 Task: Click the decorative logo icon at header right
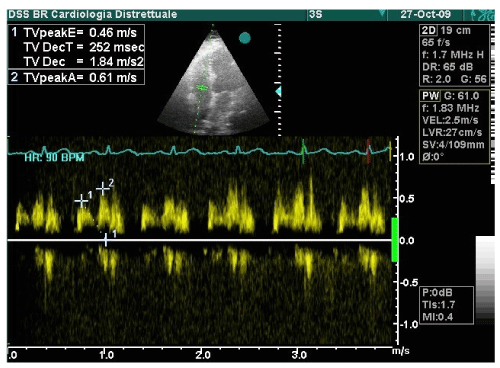(479, 15)
